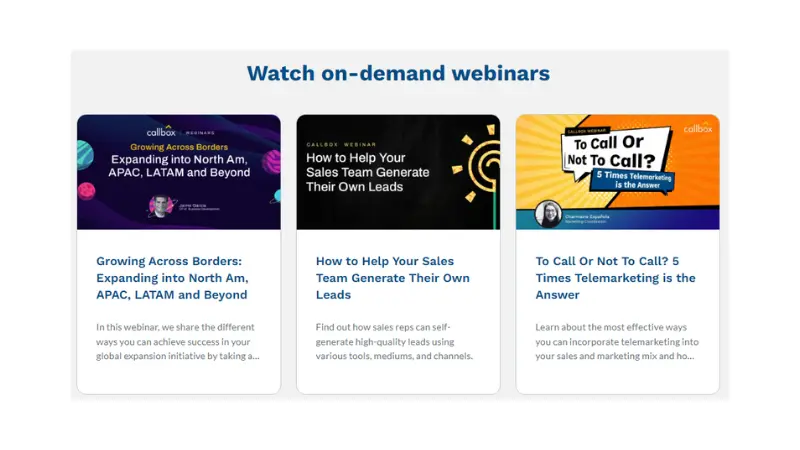
Task: Open the Sales Team Generate Leads thumbnail
Action: [x=398, y=172]
